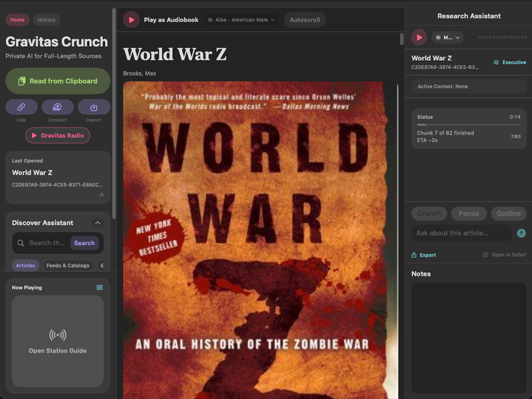532x399 pixels.
Task: Toggle the Executive mode in Research Assistant
Action: tap(509, 62)
